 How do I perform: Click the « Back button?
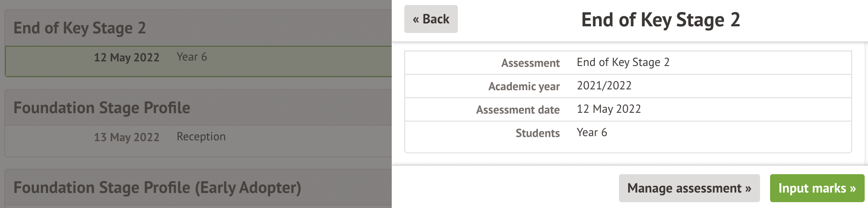coord(431,19)
